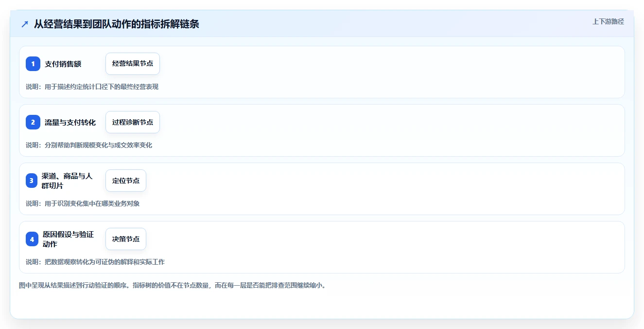
Task: Click the title 从经营结果到团队动作的指标拆解链条
Action: 117,24
